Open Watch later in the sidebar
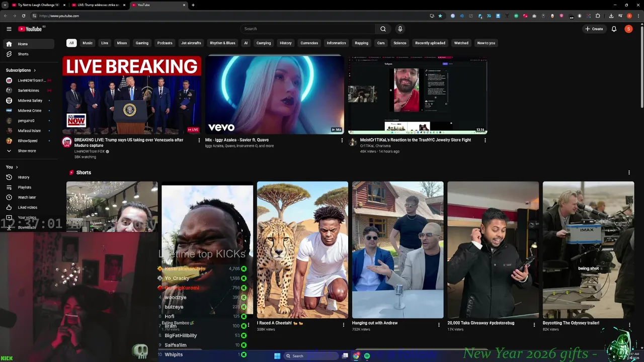This screenshot has width=644, height=362. pyautogui.click(x=29, y=197)
